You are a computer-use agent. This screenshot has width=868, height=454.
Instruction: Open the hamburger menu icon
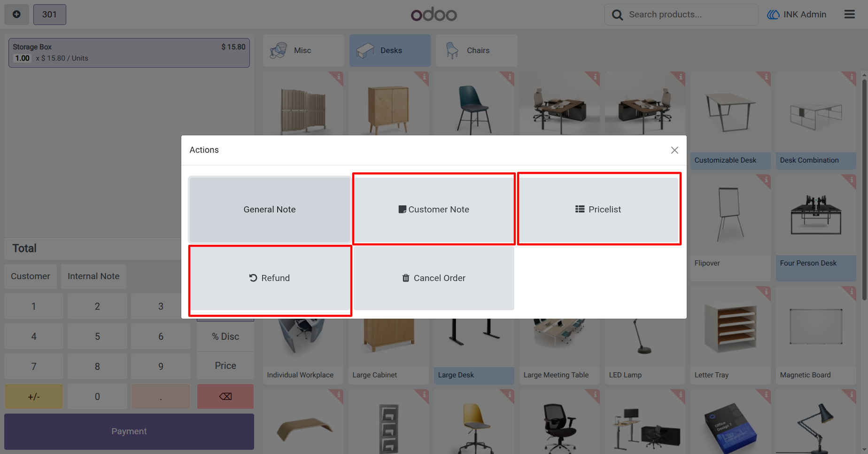point(849,15)
